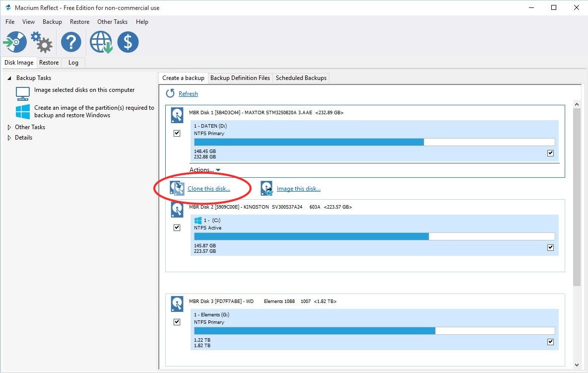This screenshot has height=373, width=588.
Task: Click the scrollbar up arrow
Action: [577, 104]
